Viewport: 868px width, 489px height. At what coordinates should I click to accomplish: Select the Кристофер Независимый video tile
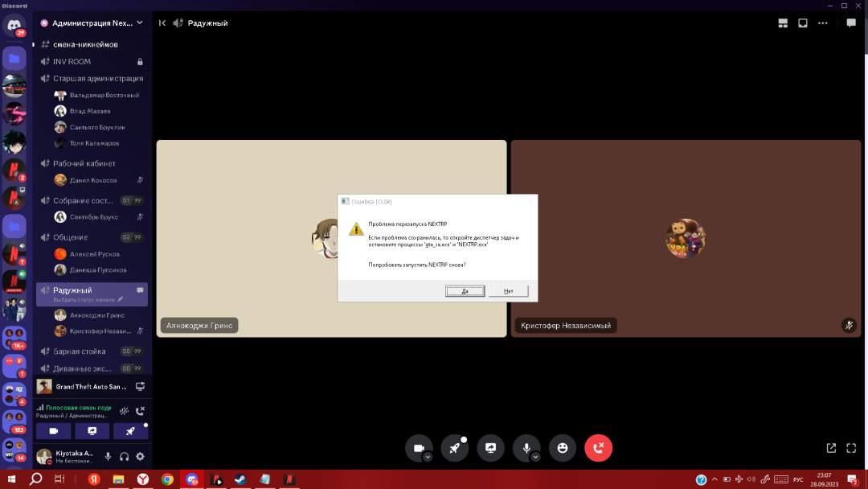[686, 238]
